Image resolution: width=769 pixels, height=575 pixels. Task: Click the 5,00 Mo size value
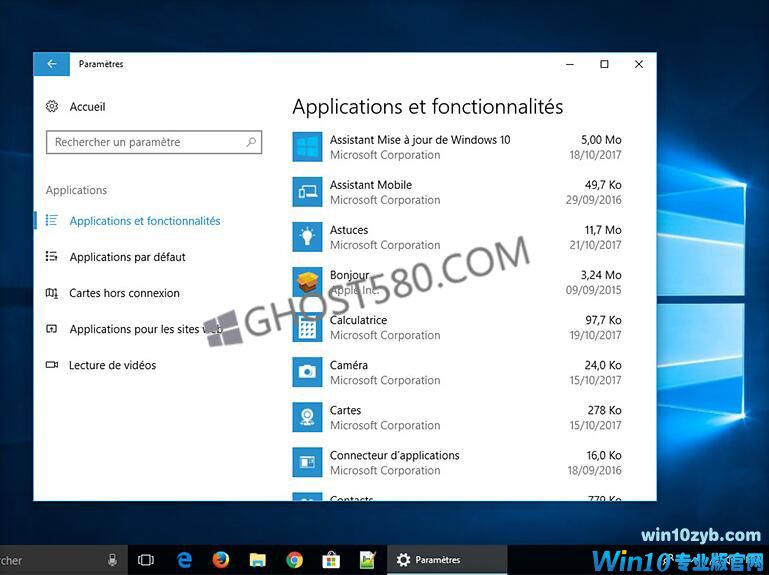601,140
